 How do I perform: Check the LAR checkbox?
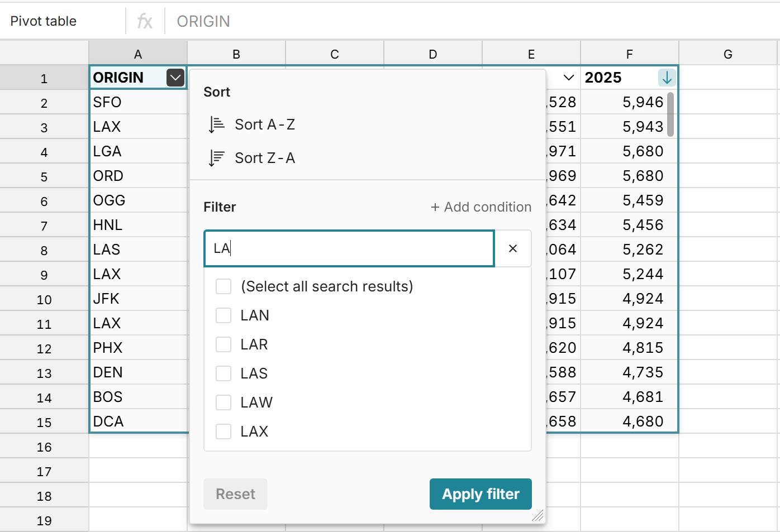coord(223,344)
